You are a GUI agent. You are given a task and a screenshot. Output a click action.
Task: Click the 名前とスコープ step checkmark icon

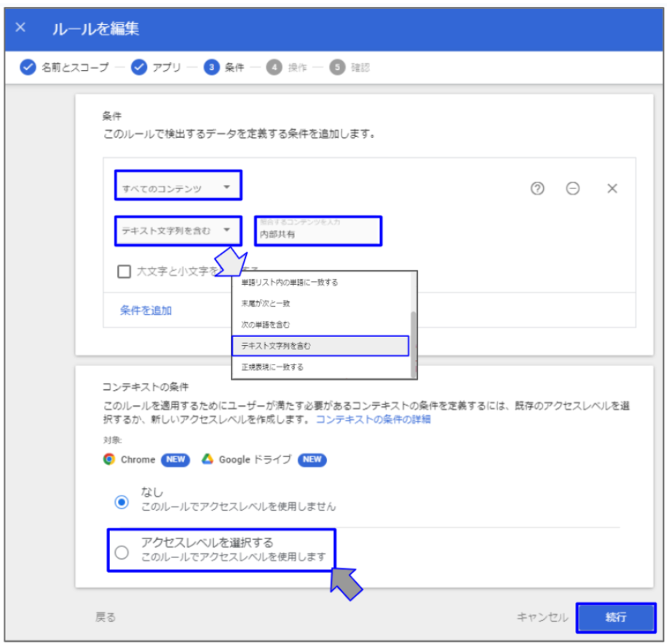click(x=28, y=68)
